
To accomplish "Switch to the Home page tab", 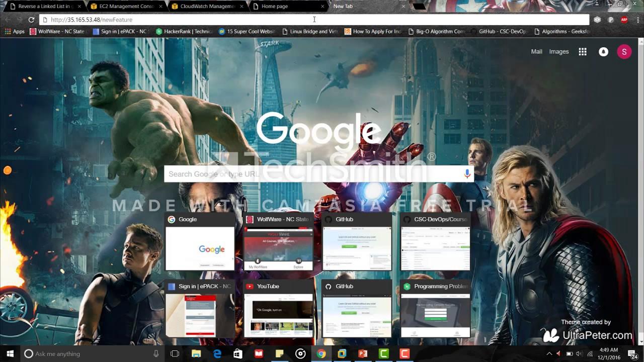I will pos(288,6).
